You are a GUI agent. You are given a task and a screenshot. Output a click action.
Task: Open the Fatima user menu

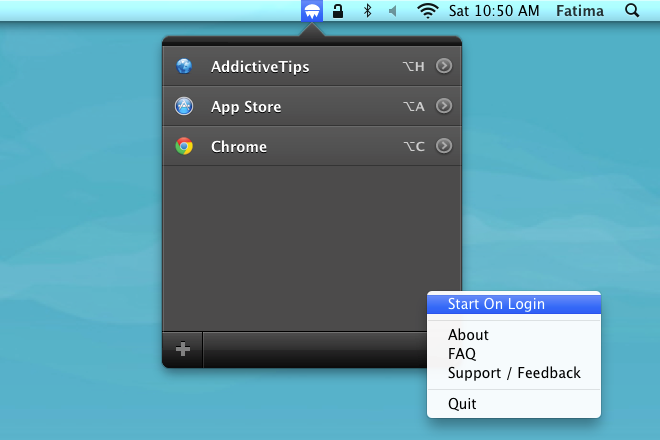point(580,11)
